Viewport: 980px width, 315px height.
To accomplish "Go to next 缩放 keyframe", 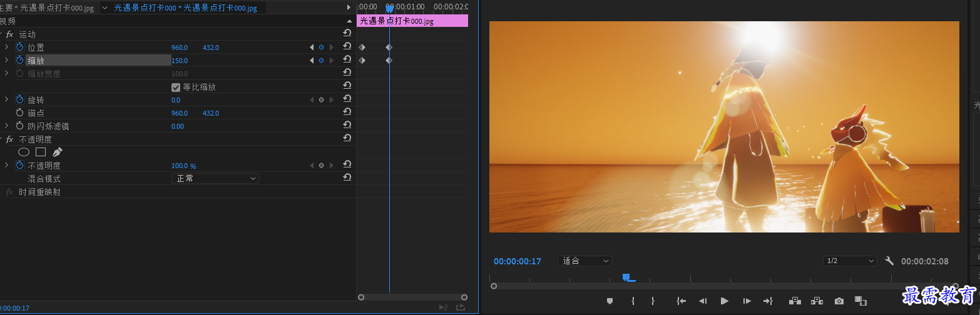I will (331, 61).
